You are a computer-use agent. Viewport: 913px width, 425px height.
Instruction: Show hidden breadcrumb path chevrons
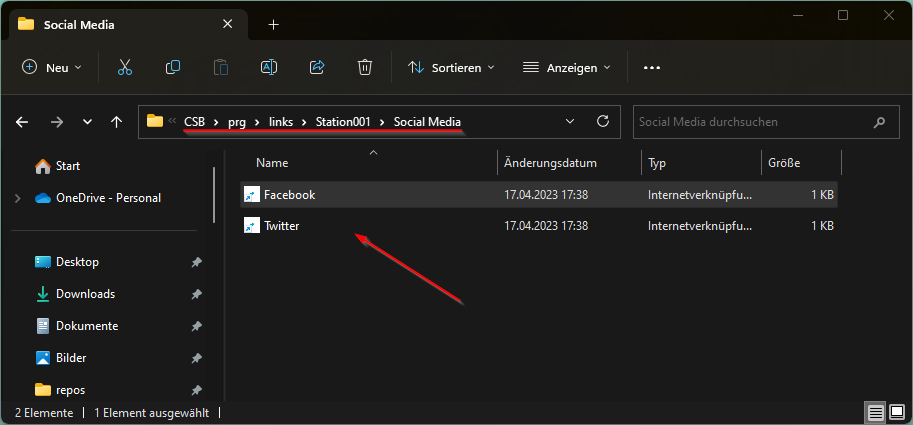172,121
